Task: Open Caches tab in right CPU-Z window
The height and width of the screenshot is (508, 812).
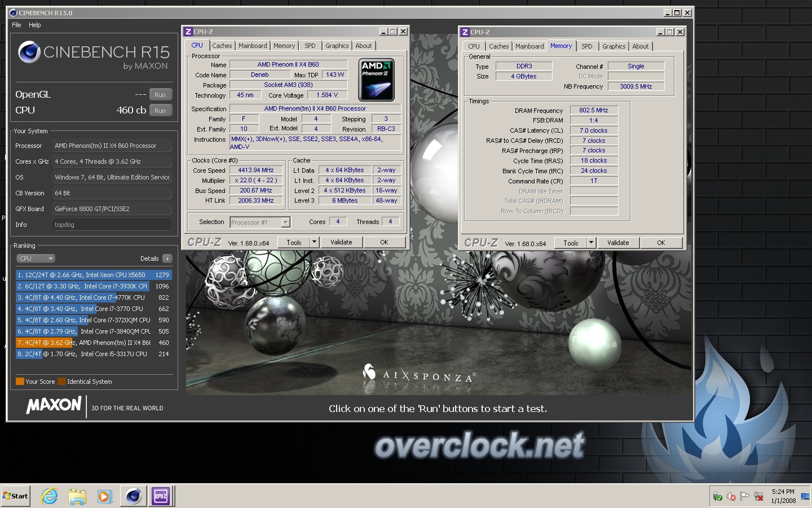Action: point(499,46)
